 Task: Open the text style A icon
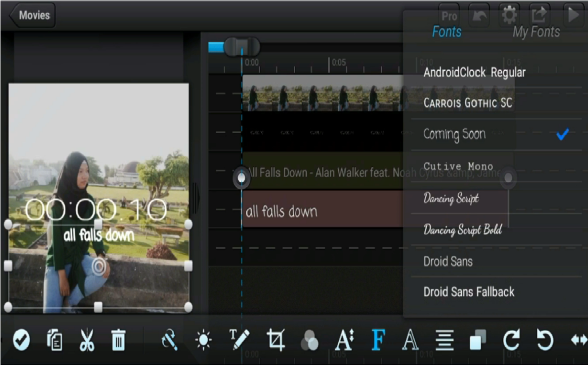(410, 340)
